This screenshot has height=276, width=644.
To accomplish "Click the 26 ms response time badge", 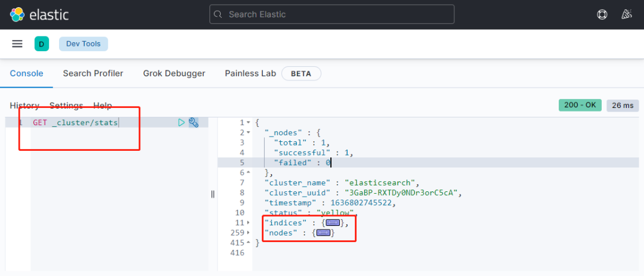I will [623, 106].
